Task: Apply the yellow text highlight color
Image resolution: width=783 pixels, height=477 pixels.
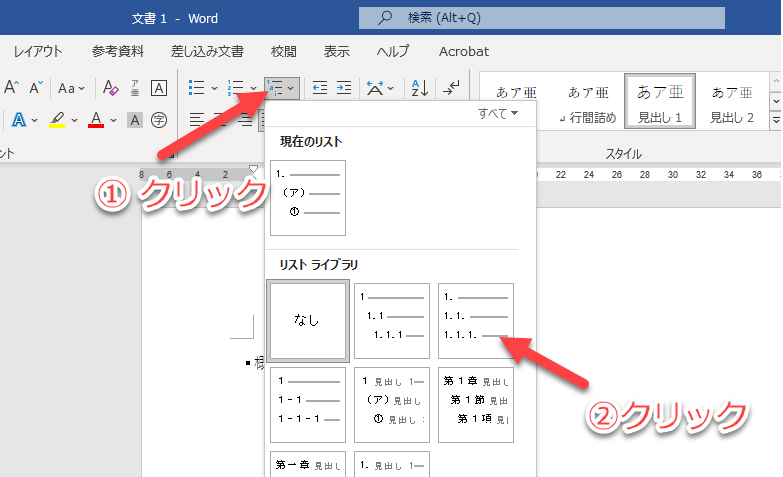Action: tap(57, 120)
